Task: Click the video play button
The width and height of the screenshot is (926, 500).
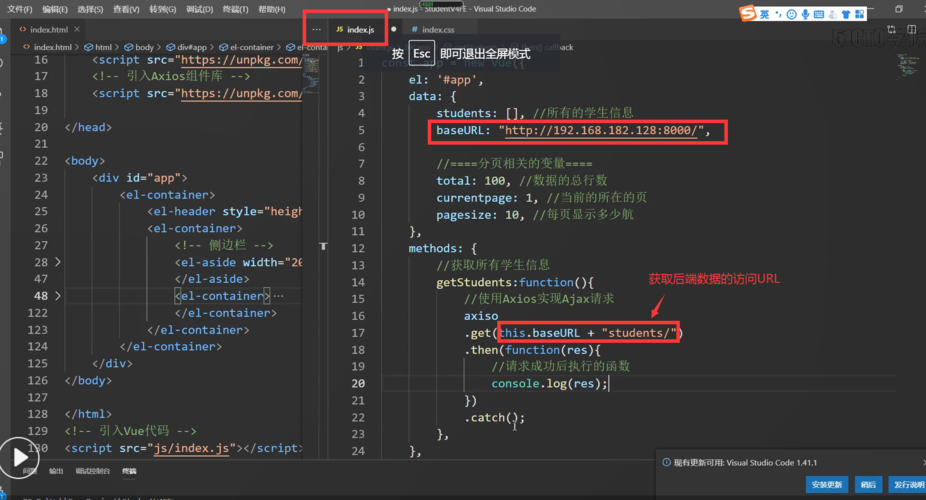Action: point(19,457)
